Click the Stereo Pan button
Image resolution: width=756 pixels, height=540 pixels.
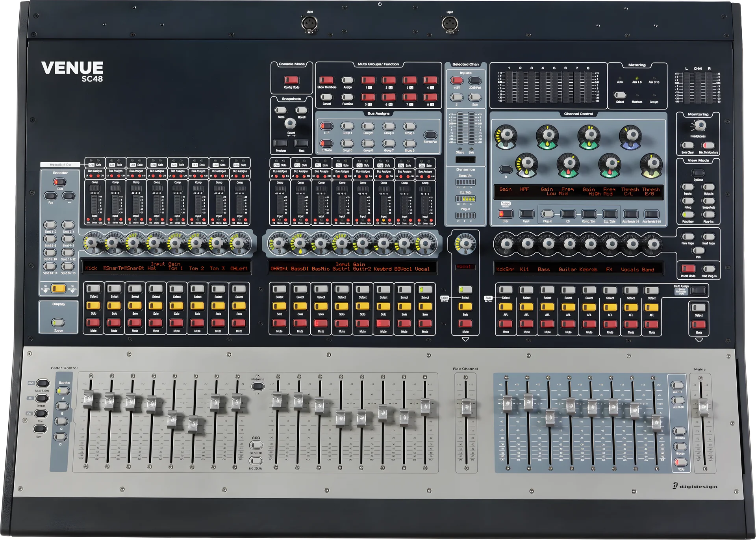(x=430, y=135)
